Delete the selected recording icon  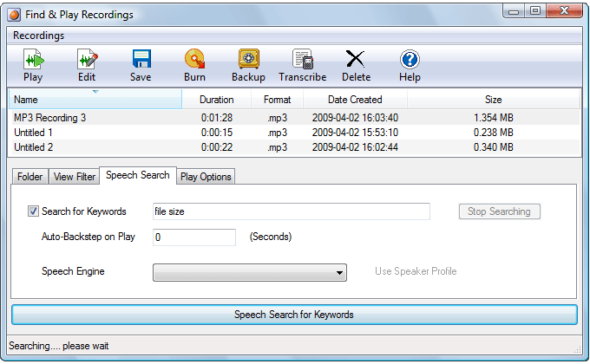click(x=356, y=60)
